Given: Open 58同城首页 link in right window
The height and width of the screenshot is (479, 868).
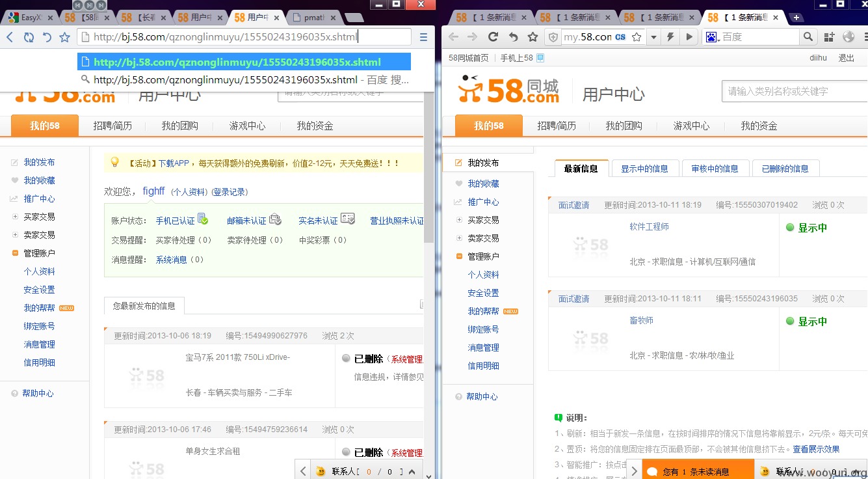Looking at the screenshot, I should pos(468,58).
